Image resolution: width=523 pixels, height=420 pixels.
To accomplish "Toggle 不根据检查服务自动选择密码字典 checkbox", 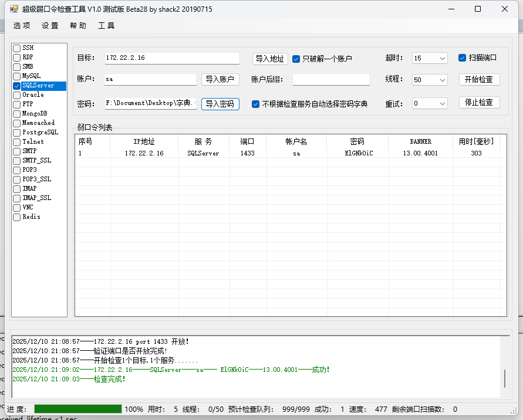I will pos(255,104).
